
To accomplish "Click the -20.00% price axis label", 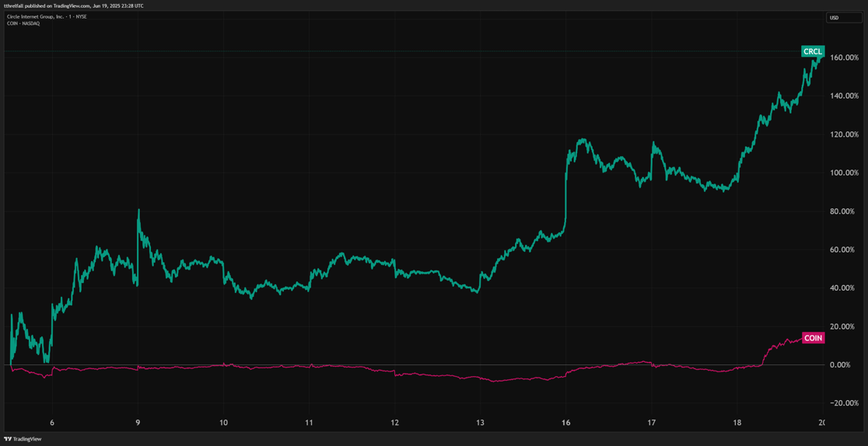I will (844, 402).
